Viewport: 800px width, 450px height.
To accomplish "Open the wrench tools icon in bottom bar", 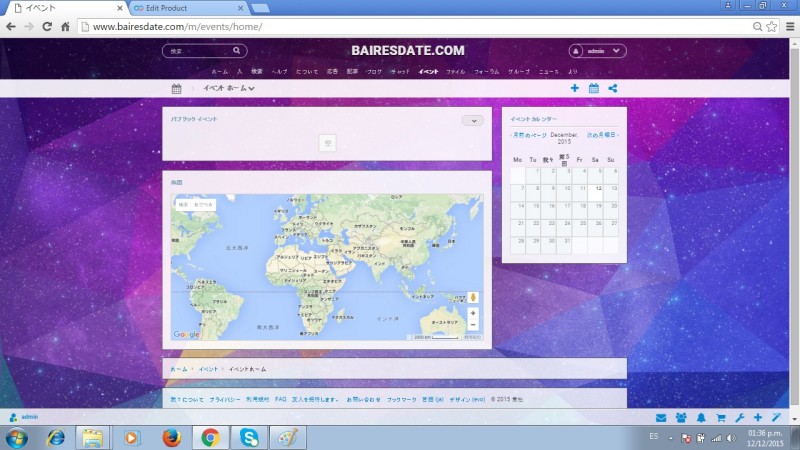I will pos(740,418).
